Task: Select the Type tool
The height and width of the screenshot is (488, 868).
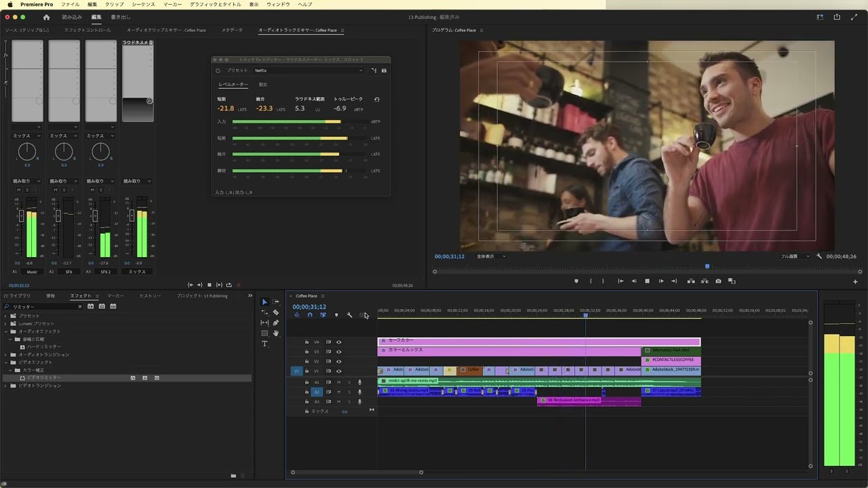Action: pos(264,344)
